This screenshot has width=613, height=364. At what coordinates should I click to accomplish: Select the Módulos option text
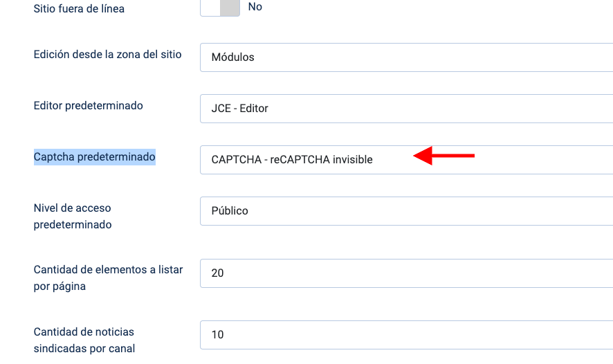point(232,57)
